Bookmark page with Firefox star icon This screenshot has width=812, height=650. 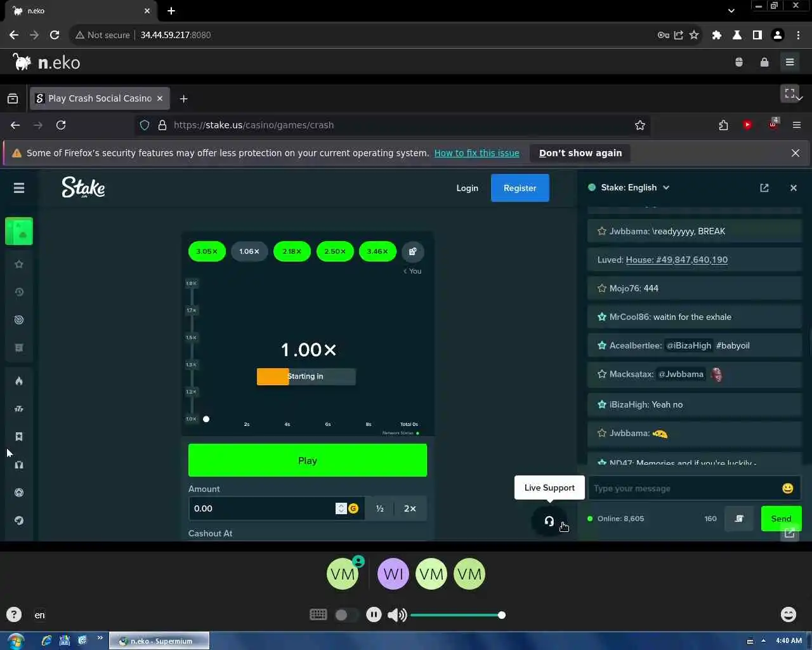point(640,125)
